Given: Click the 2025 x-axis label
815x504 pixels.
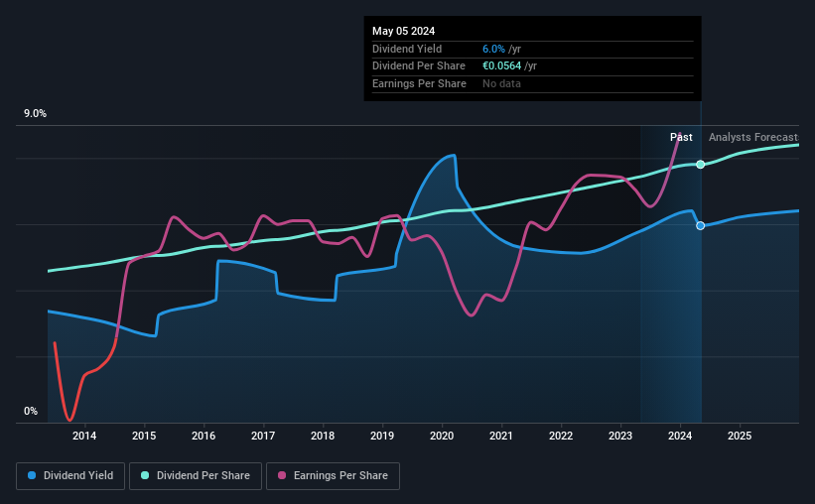Looking at the screenshot, I should [740, 436].
